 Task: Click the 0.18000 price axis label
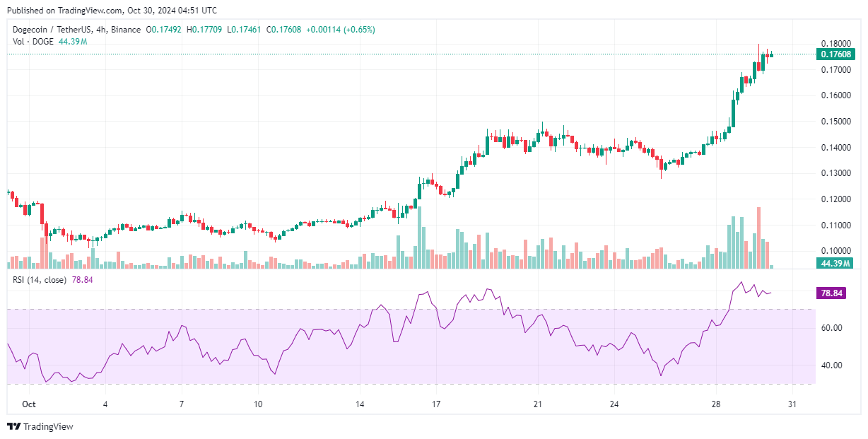coord(835,43)
